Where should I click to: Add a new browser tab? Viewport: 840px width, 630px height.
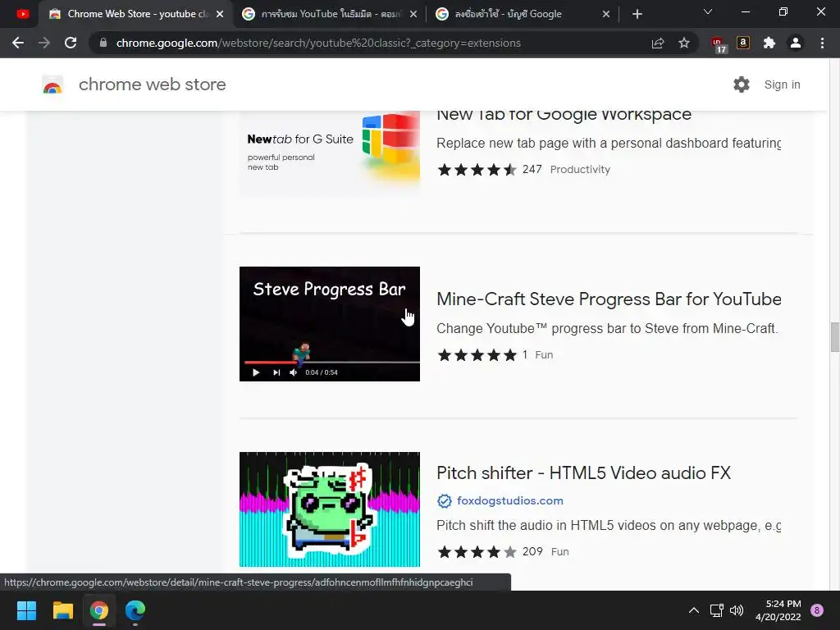(637, 14)
